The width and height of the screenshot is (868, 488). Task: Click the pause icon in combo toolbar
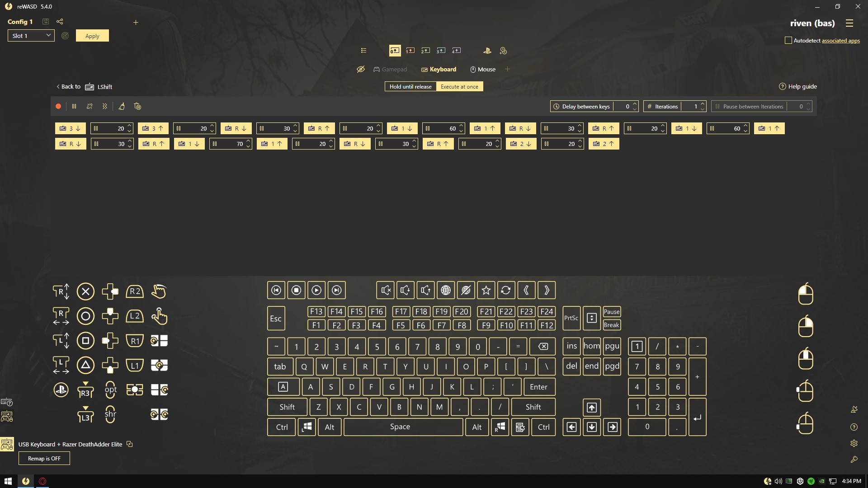point(74,107)
